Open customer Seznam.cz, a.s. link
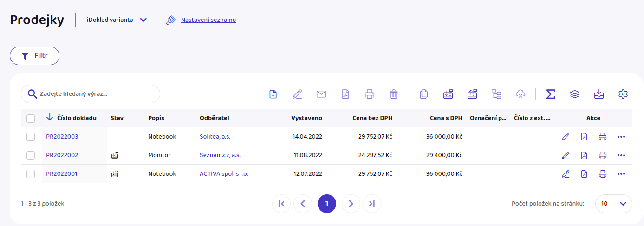 tap(220, 155)
